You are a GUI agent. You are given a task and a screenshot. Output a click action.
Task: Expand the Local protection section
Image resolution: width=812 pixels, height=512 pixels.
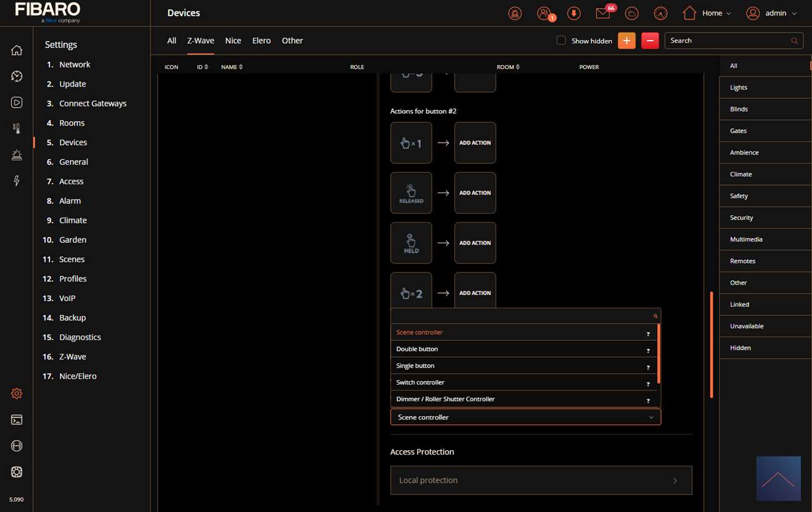(541, 480)
